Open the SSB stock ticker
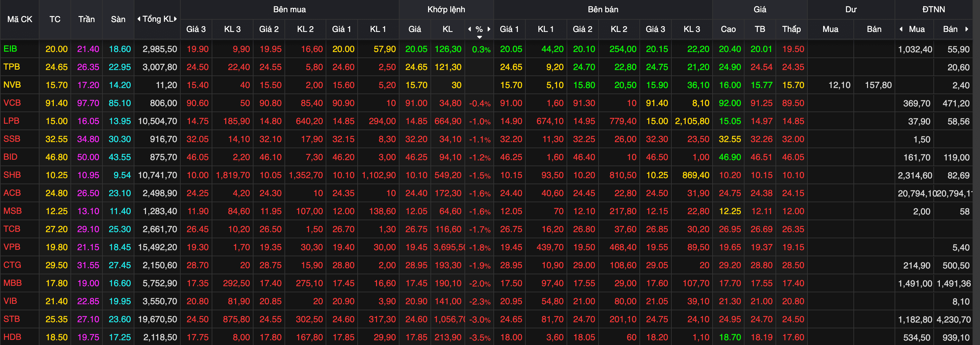Image resolution: width=980 pixels, height=345 pixels. coord(12,139)
